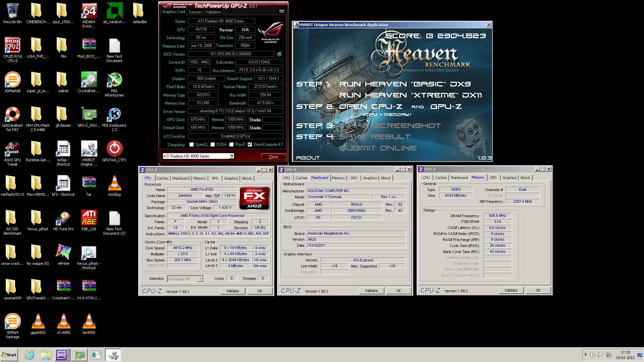Open SPD tab in first CPU-Z window
The height and width of the screenshot is (362, 644).
215,178
